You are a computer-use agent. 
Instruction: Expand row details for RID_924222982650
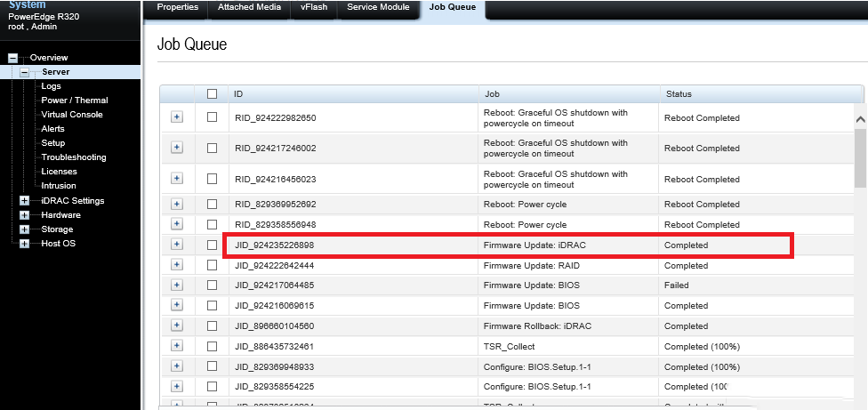point(177,117)
